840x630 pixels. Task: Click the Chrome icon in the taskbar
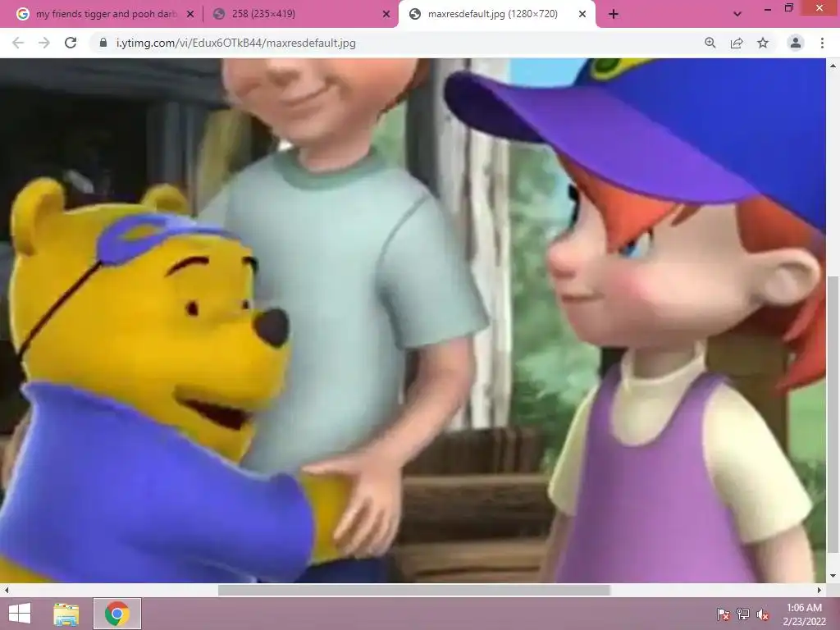(x=116, y=614)
